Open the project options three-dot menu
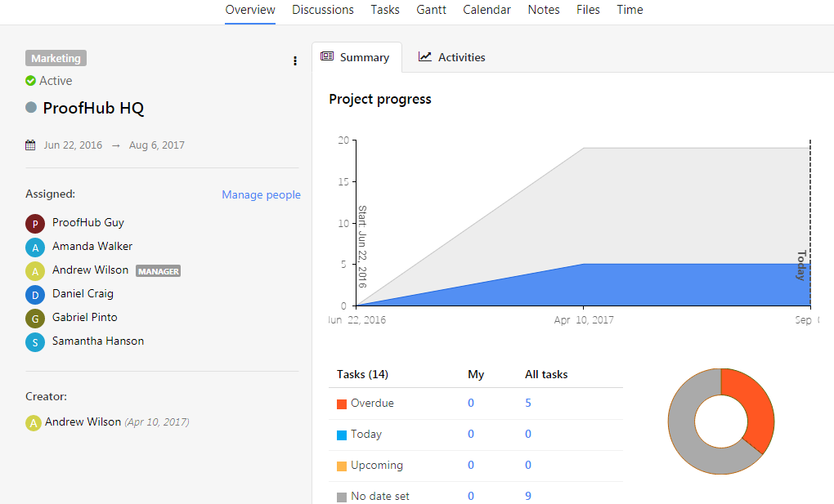Viewport: 834px width, 504px height. click(294, 60)
